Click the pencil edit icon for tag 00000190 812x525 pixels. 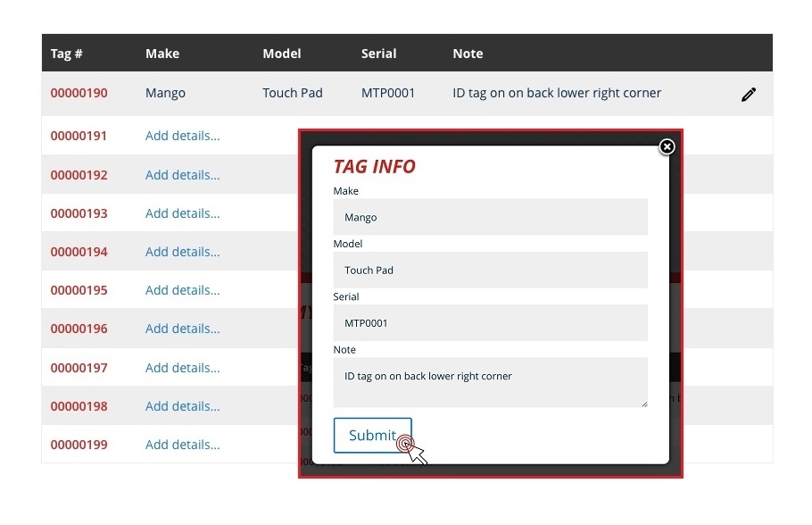(x=749, y=94)
